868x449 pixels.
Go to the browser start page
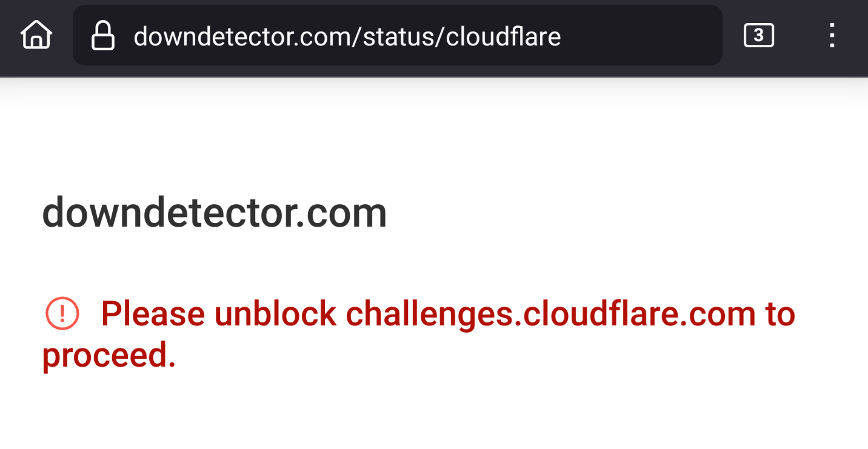click(36, 35)
